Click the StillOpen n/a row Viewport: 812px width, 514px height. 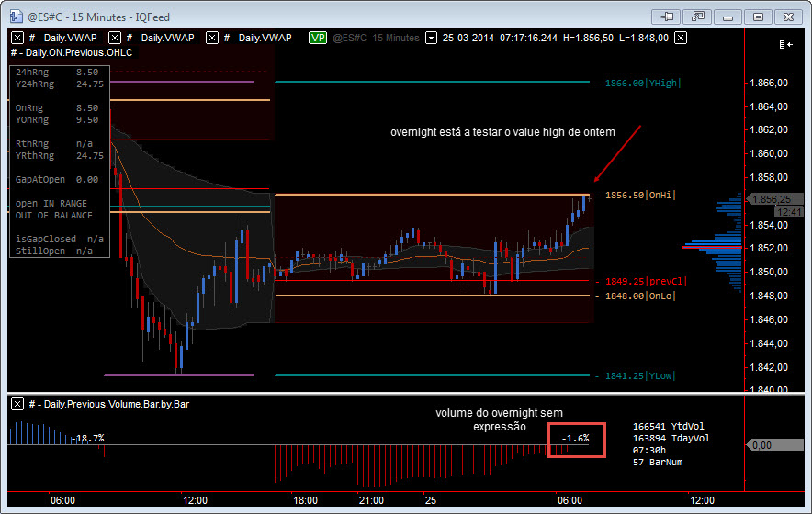54,251
